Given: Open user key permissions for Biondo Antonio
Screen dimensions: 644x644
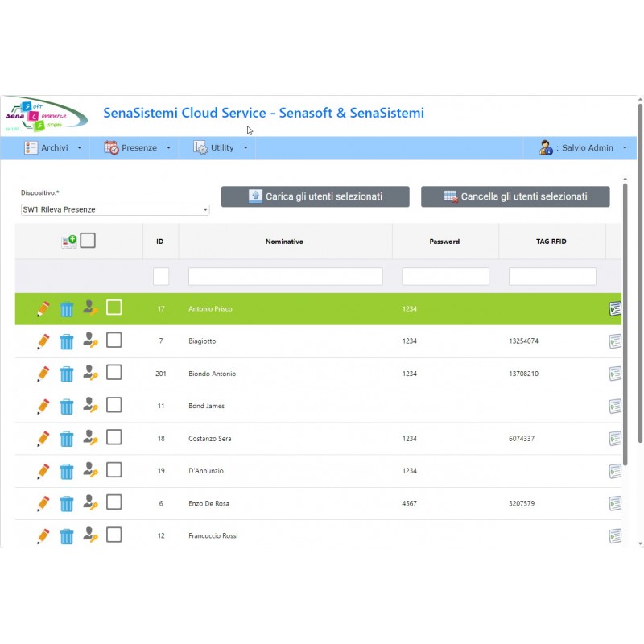Looking at the screenshot, I should pyautogui.click(x=90, y=372).
